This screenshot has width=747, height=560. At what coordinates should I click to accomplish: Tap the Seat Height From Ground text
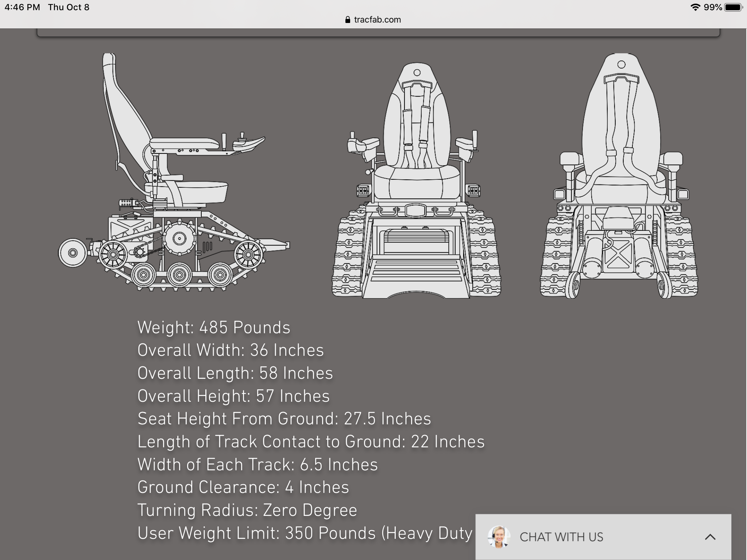[x=284, y=419]
